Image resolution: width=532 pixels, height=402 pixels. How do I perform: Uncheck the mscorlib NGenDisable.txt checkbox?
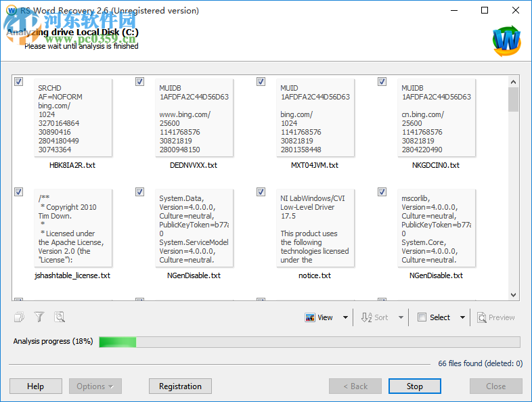382,192
